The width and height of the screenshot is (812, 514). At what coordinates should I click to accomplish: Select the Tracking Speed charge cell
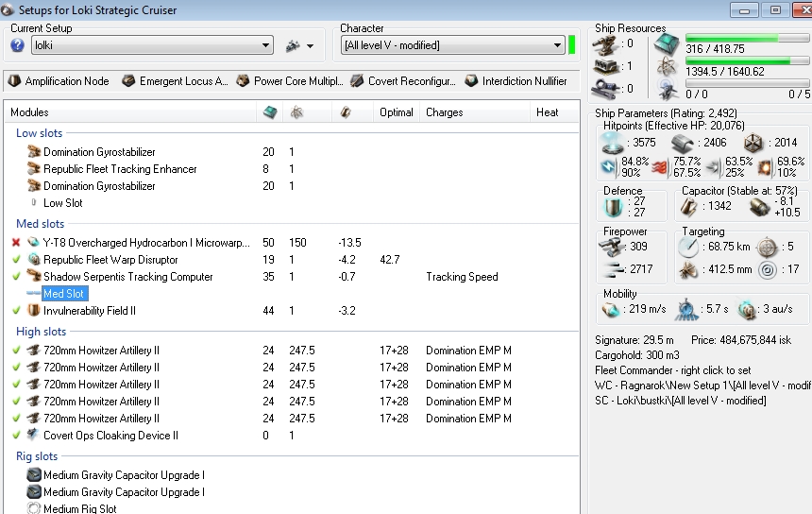click(x=462, y=277)
